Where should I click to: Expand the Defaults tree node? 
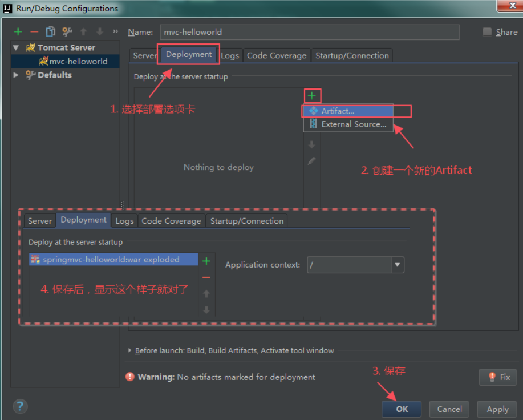(x=15, y=75)
